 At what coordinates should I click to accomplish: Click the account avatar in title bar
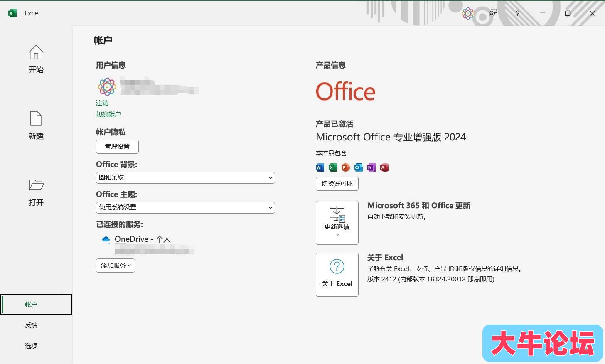468,13
